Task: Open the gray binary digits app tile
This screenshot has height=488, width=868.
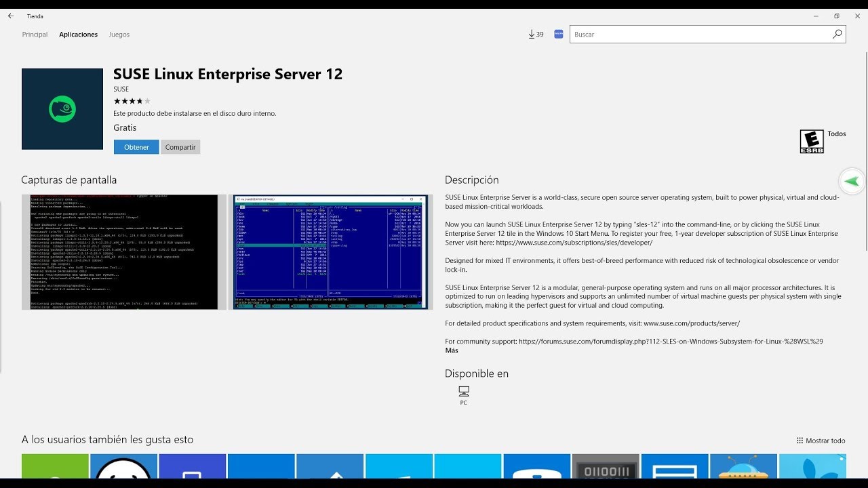Action: [606, 466]
